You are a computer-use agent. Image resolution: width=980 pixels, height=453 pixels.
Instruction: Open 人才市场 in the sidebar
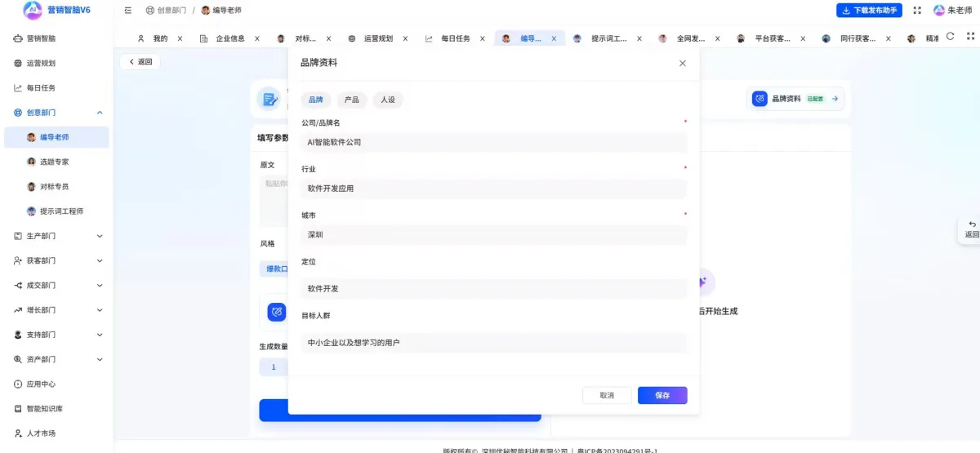(56, 433)
